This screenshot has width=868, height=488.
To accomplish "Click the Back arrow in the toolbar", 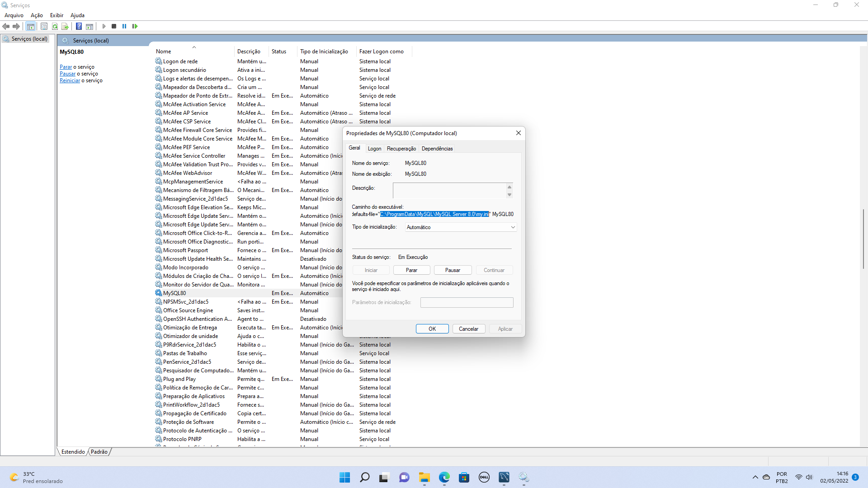I will pyautogui.click(x=6, y=26).
